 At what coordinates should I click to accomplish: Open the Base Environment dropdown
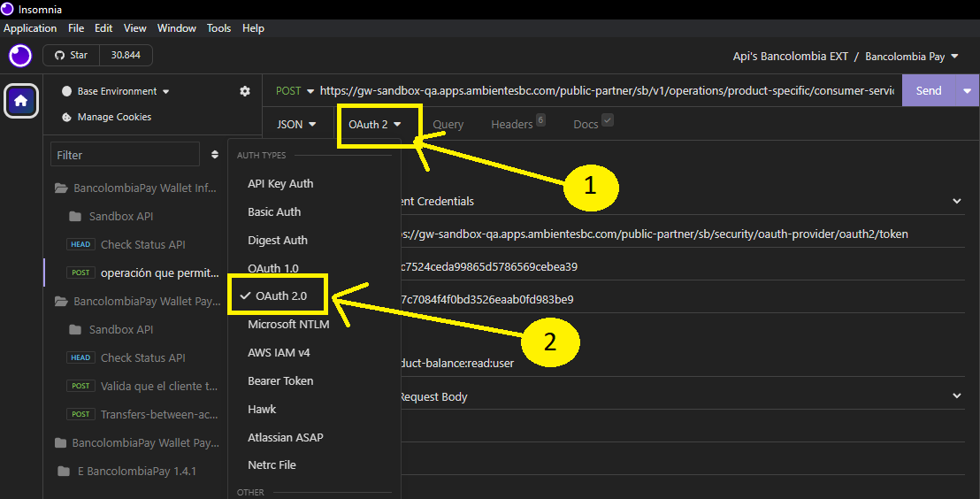116,91
